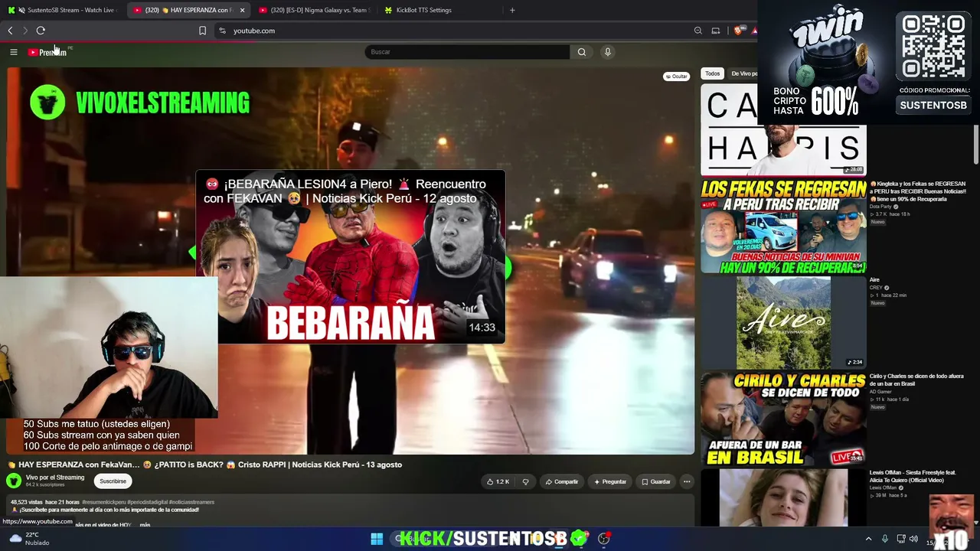Image resolution: width=980 pixels, height=551 pixels.
Task: Open the Aire video thumbnail
Action: [783, 322]
